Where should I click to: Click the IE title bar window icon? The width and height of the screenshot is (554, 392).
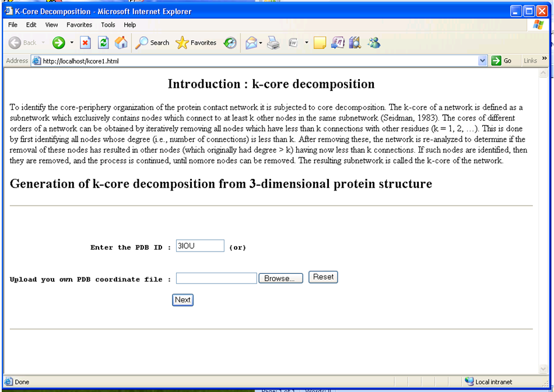pyautogui.click(x=9, y=11)
